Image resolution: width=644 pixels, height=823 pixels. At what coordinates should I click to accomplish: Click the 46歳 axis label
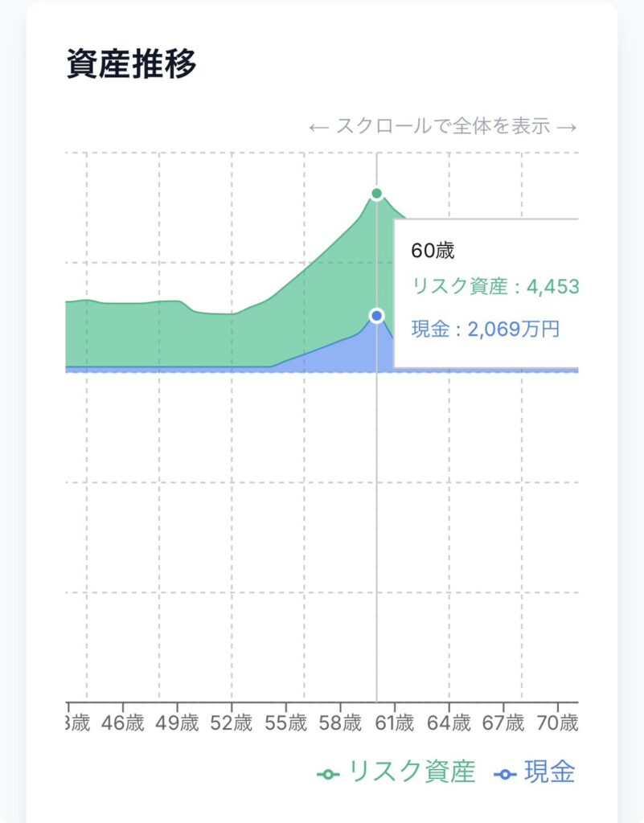pyautogui.click(x=123, y=723)
